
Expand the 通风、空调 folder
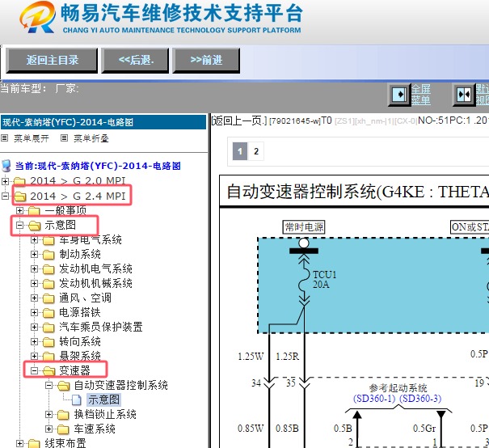coord(34,298)
